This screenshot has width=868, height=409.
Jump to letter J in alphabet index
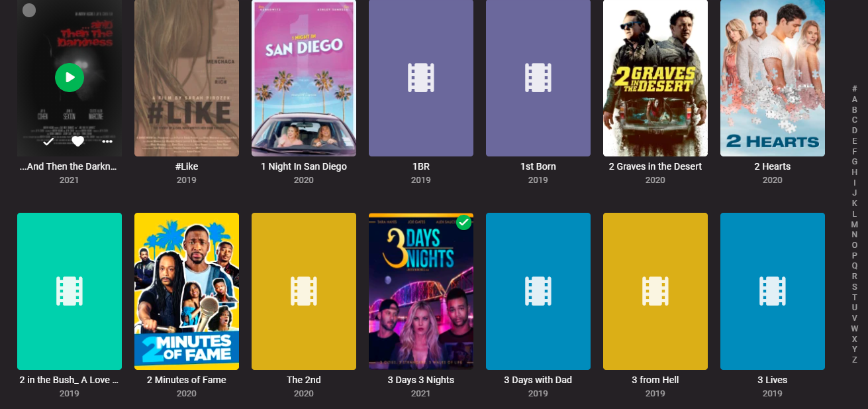coord(855,193)
